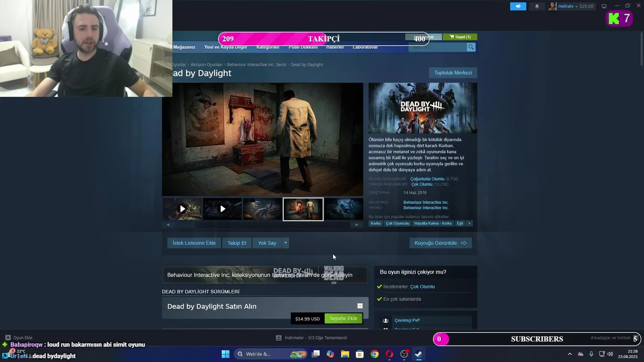Open the Windows Start menu
The height and width of the screenshot is (362, 644).
225,354
